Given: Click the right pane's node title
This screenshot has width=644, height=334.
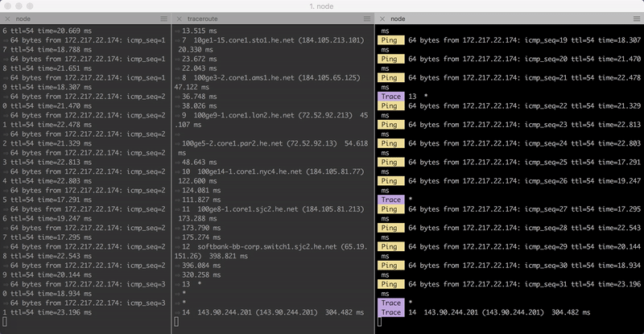Looking at the screenshot, I should tap(398, 19).
